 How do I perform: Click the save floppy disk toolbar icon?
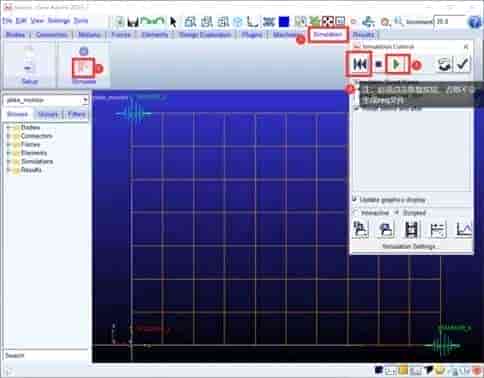133,22
